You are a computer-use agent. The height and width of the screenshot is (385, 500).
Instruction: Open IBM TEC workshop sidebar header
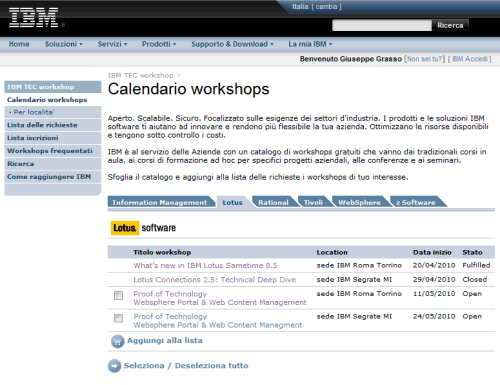tap(53, 87)
